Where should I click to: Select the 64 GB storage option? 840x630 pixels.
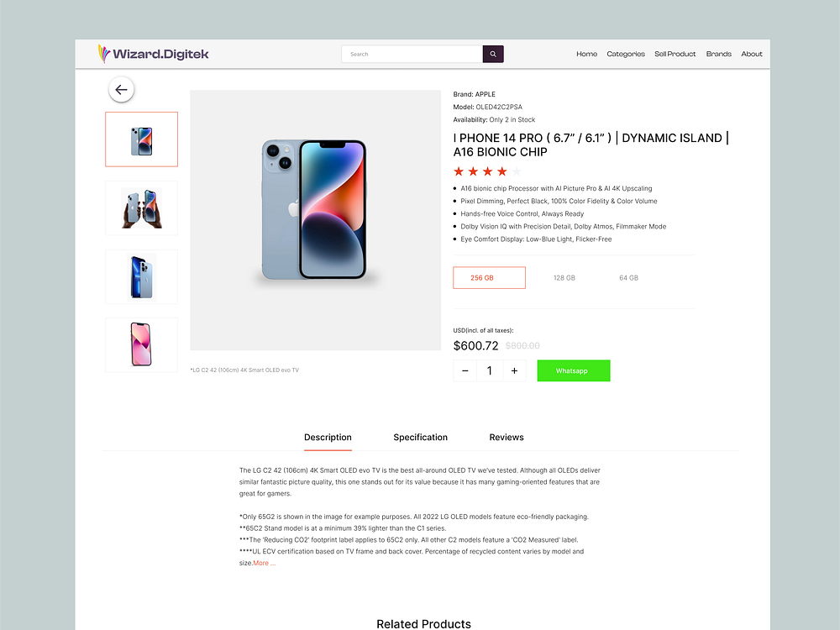tap(628, 277)
